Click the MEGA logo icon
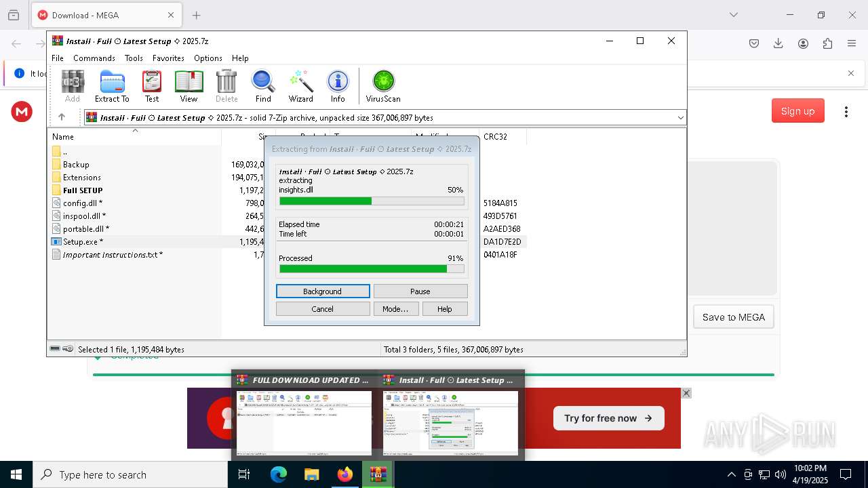The image size is (868, 488). tap(22, 112)
